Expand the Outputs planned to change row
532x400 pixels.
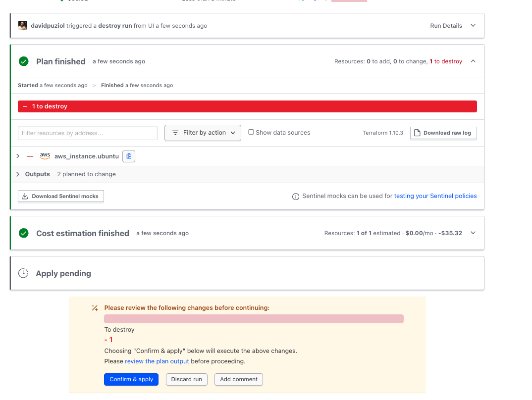pos(18,174)
